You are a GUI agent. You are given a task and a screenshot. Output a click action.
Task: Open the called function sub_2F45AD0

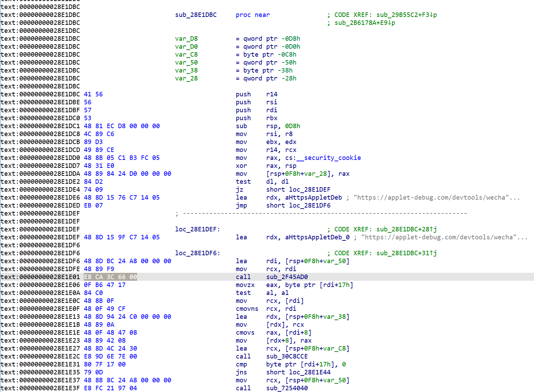click(x=287, y=277)
